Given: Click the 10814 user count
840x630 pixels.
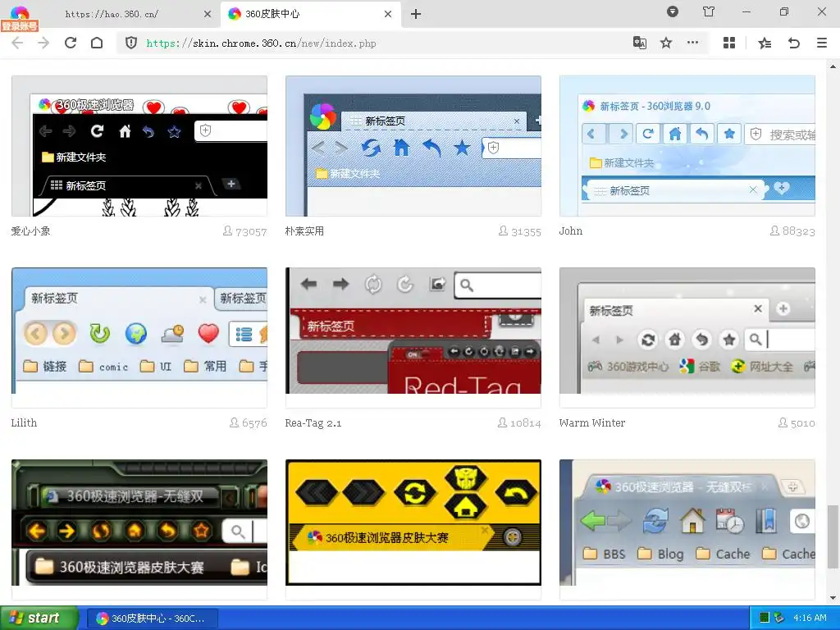Looking at the screenshot, I should (x=519, y=423).
